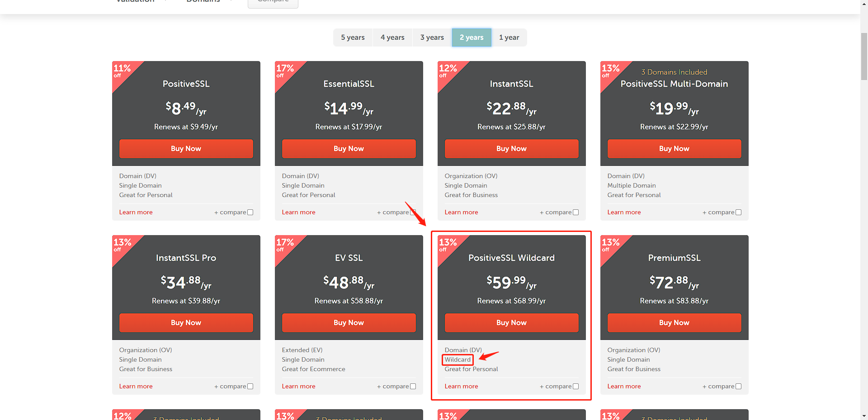This screenshot has width=868, height=420.
Task: Enable compare for PositiveSSL Multi-Domain
Action: 739,212
